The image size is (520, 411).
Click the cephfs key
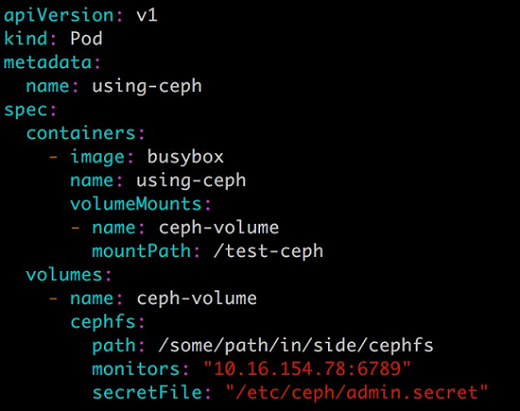pos(103,322)
